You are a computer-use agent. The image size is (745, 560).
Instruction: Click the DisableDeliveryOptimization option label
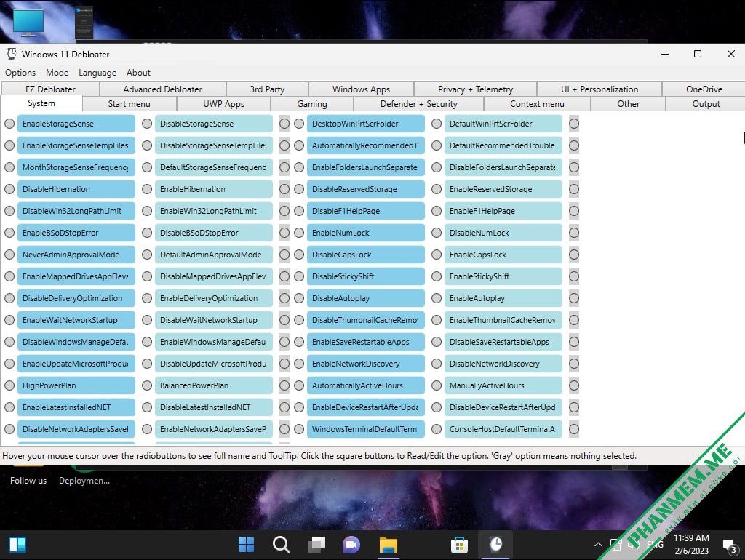point(76,299)
